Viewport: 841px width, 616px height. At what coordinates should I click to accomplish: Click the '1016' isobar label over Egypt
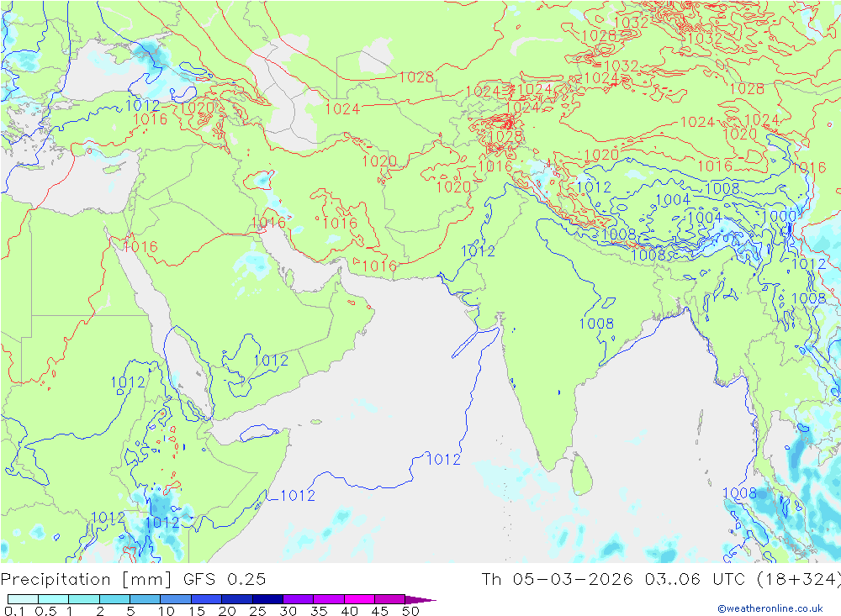[140, 246]
